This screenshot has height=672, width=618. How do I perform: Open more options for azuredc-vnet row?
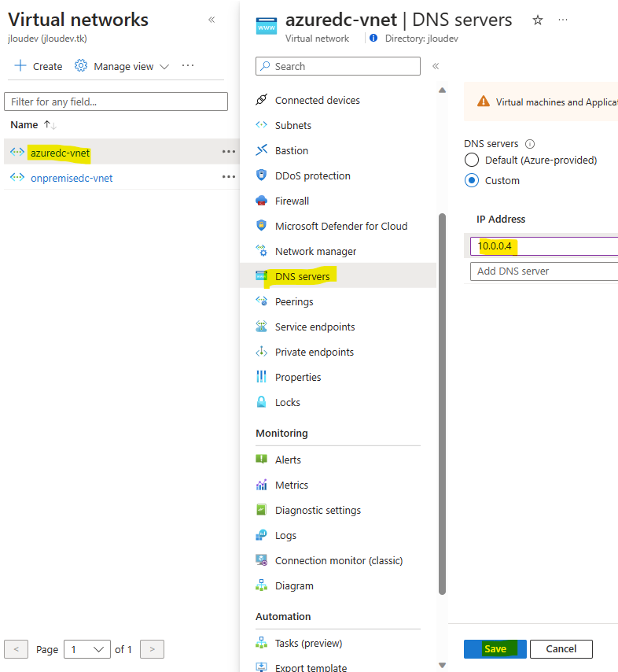click(x=229, y=152)
